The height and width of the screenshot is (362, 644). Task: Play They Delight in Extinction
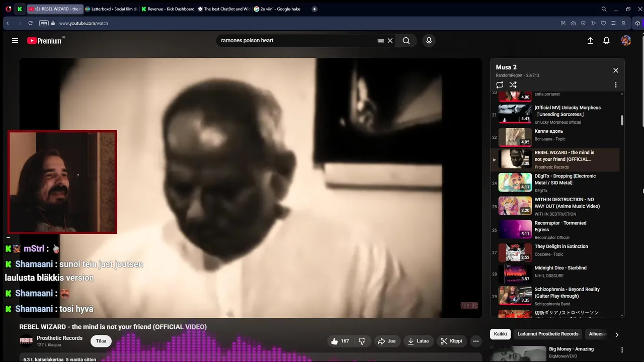555,252
